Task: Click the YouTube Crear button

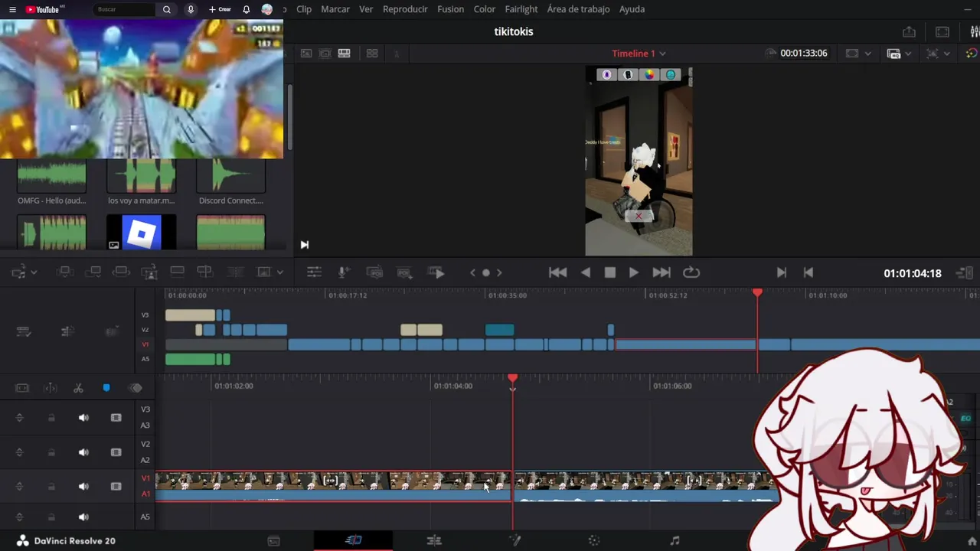Action: (220, 9)
